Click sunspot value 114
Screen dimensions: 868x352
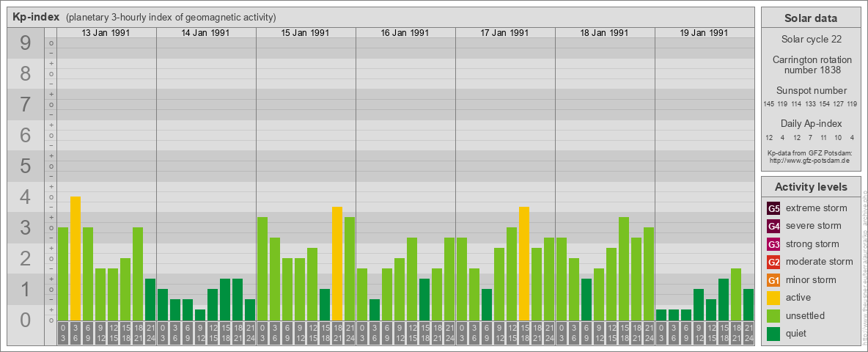click(x=797, y=104)
